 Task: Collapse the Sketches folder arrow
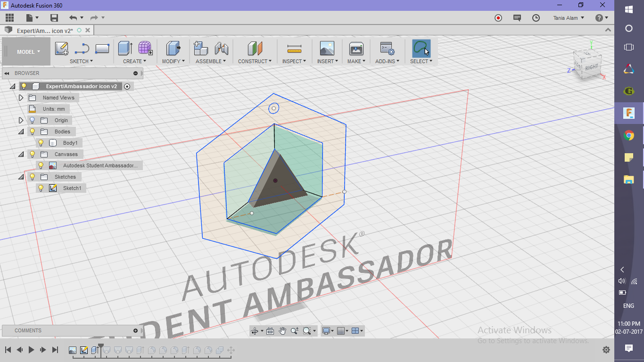[x=21, y=177]
